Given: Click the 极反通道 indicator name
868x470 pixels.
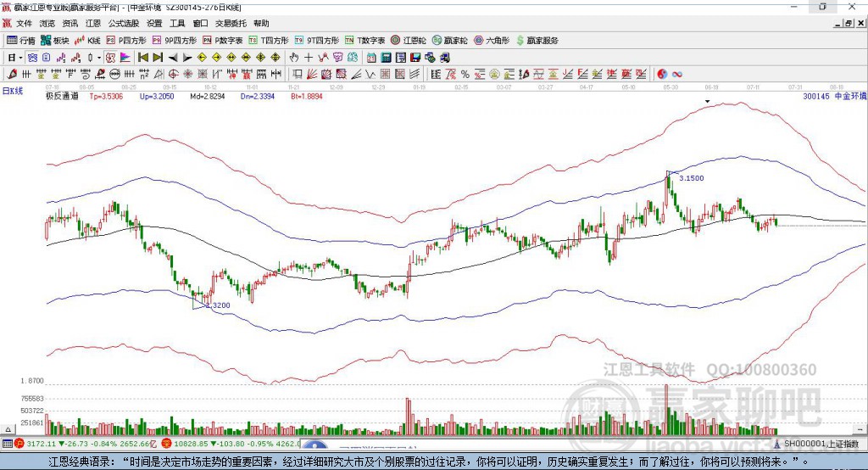Looking at the screenshot, I should (x=62, y=97).
